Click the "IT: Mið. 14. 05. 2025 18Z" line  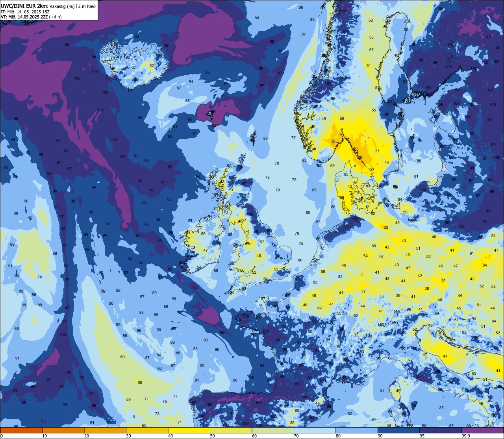click(25, 11)
